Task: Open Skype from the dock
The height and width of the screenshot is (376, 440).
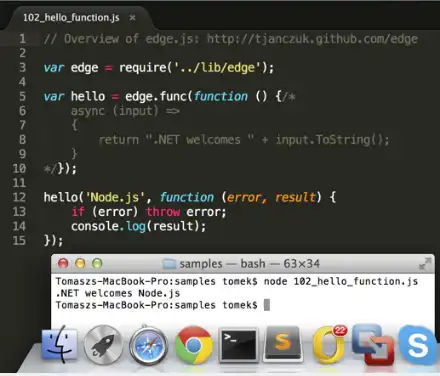Action: click(x=418, y=345)
